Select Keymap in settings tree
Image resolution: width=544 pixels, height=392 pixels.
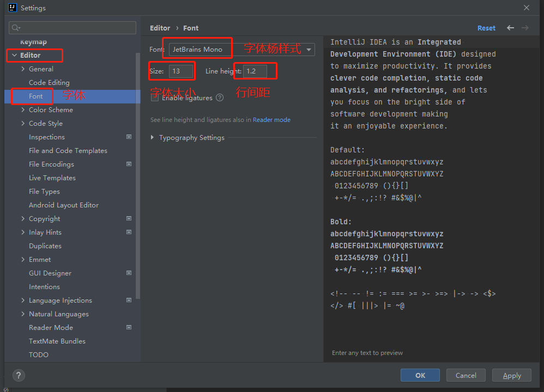(34, 42)
